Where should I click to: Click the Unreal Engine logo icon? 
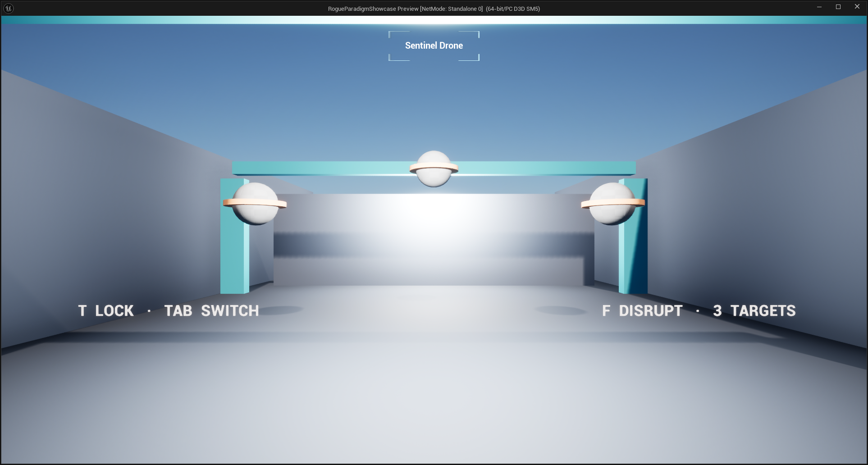(8, 8)
